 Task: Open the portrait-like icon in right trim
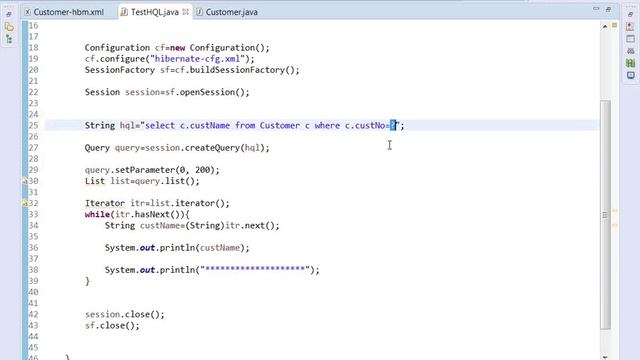coord(630,27)
